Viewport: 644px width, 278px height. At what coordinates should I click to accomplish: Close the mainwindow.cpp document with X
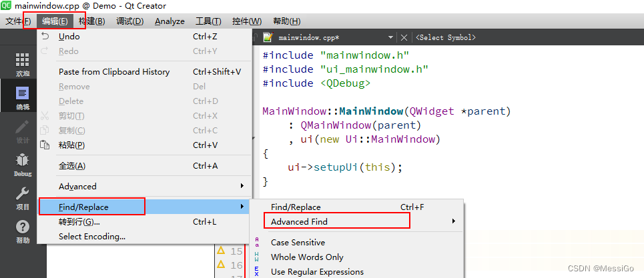tap(404, 38)
